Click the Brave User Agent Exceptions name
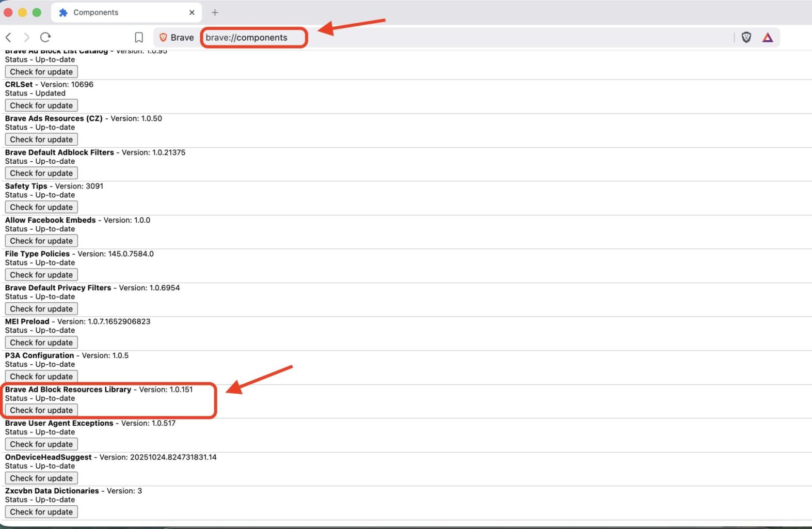This screenshot has height=529, width=812. tap(59, 423)
